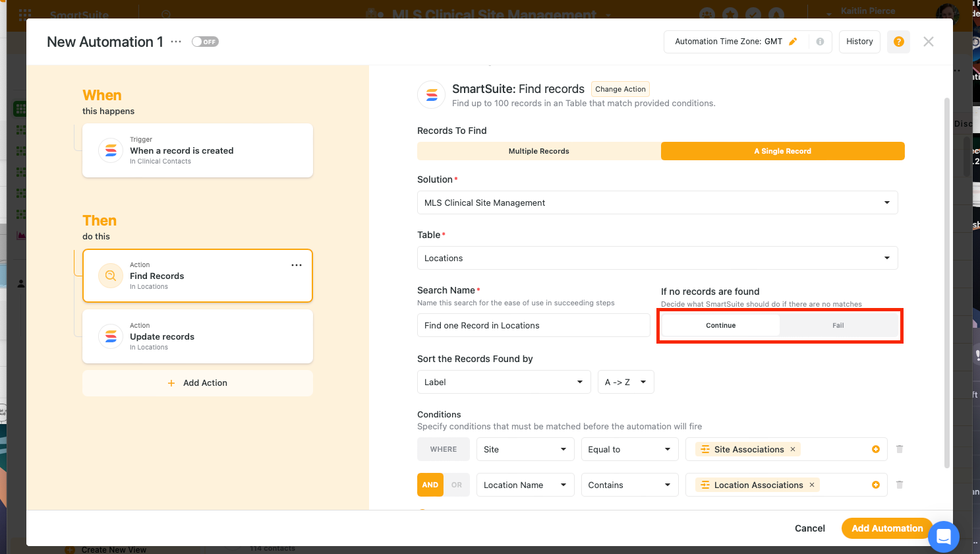Open the New Automation 1 ellipsis menu
This screenshot has width=980, height=554.
(x=176, y=42)
